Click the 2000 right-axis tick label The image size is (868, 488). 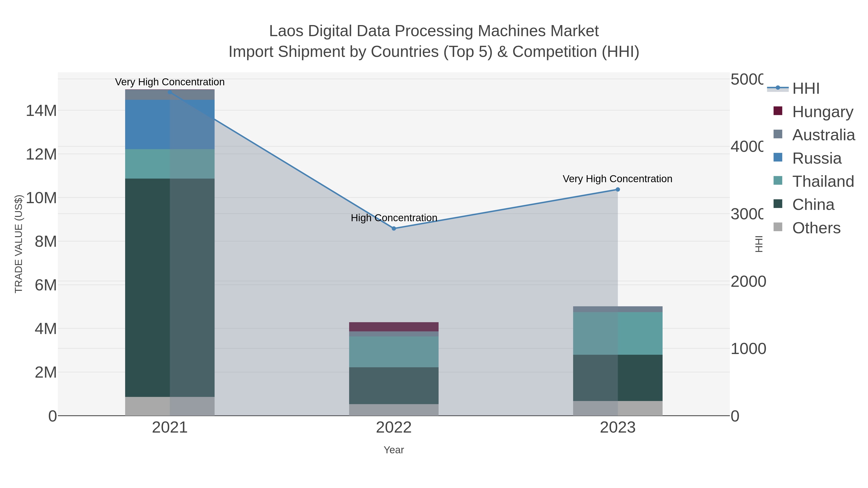(x=748, y=281)
